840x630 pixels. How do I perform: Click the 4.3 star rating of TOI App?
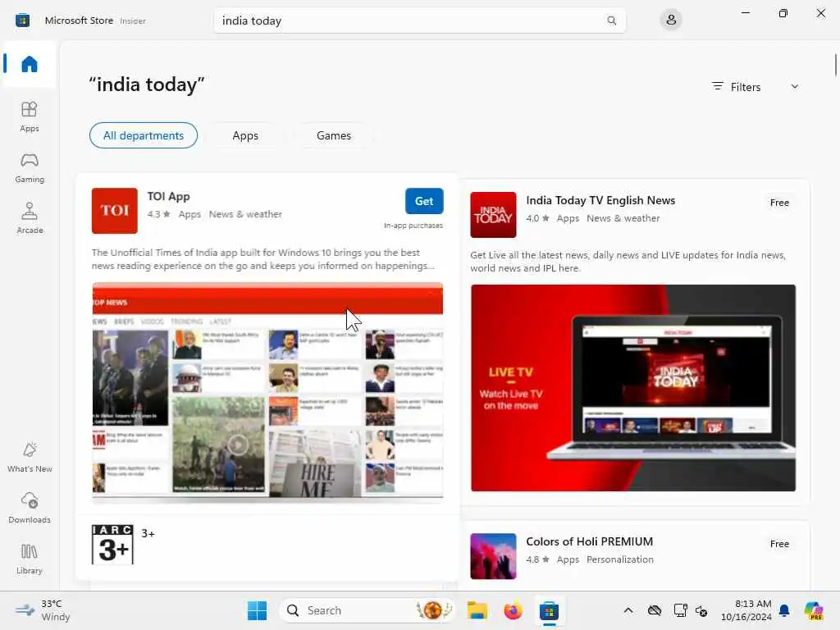pyautogui.click(x=159, y=214)
